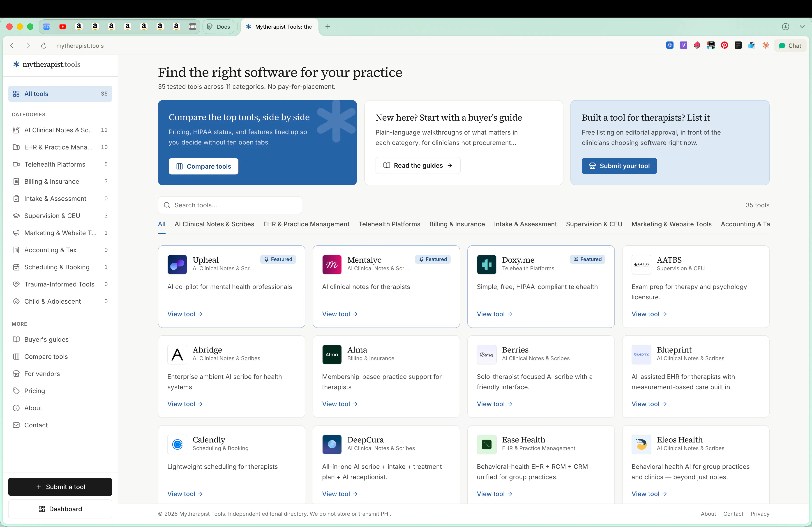Click the Blueprint logo icon
The width and height of the screenshot is (812, 527).
click(641, 355)
